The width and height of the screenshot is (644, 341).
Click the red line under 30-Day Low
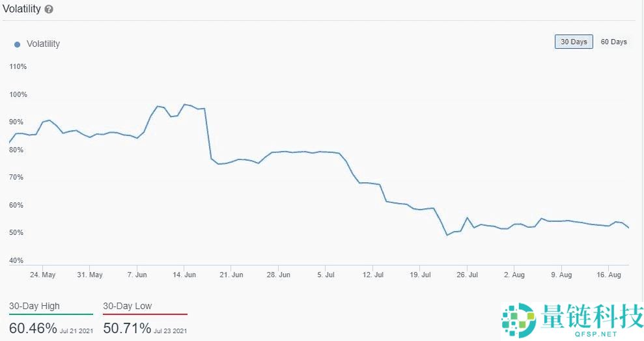point(145,314)
